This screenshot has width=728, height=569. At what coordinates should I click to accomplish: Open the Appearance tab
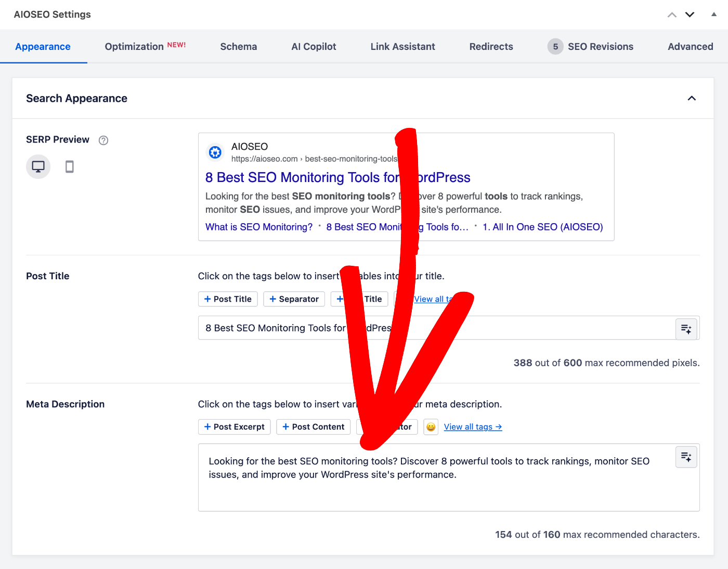(43, 47)
